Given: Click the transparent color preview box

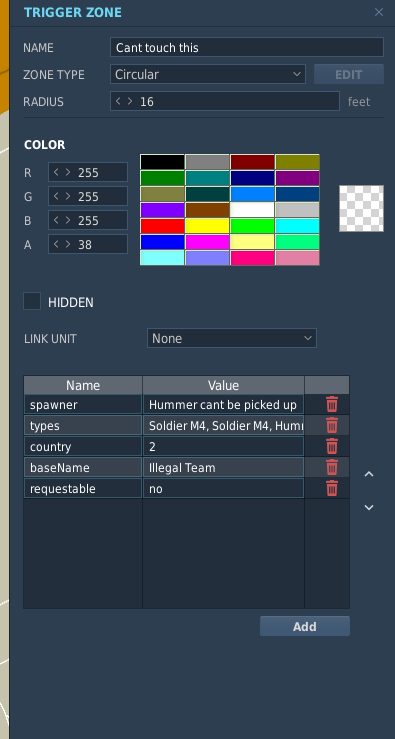Looking at the screenshot, I should 362,208.
